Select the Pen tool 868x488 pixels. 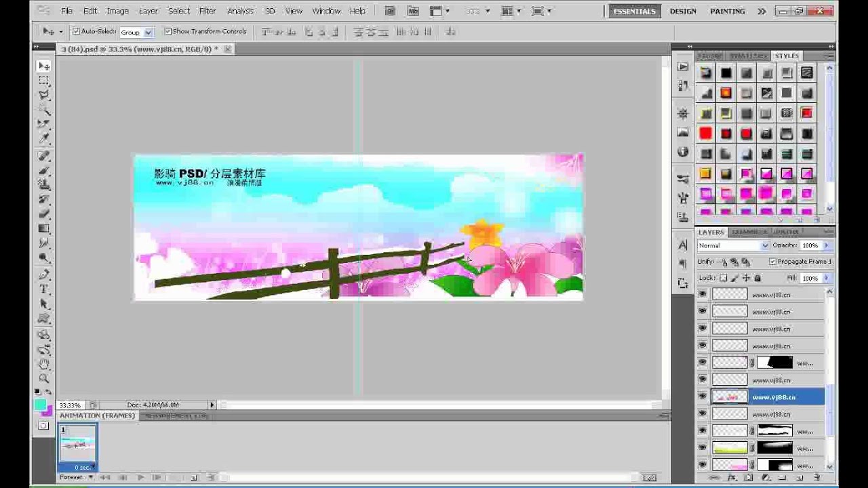coord(43,274)
